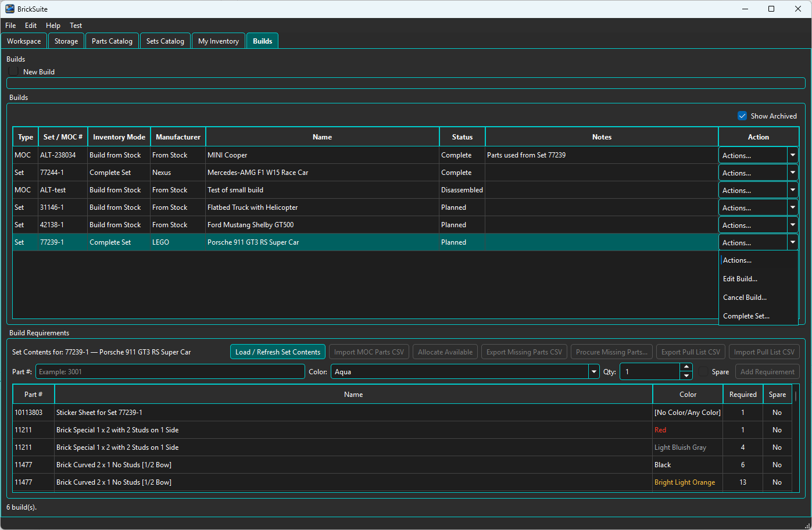Click Load / Refresh Set Contents button
This screenshot has width=812, height=530.
[278, 352]
